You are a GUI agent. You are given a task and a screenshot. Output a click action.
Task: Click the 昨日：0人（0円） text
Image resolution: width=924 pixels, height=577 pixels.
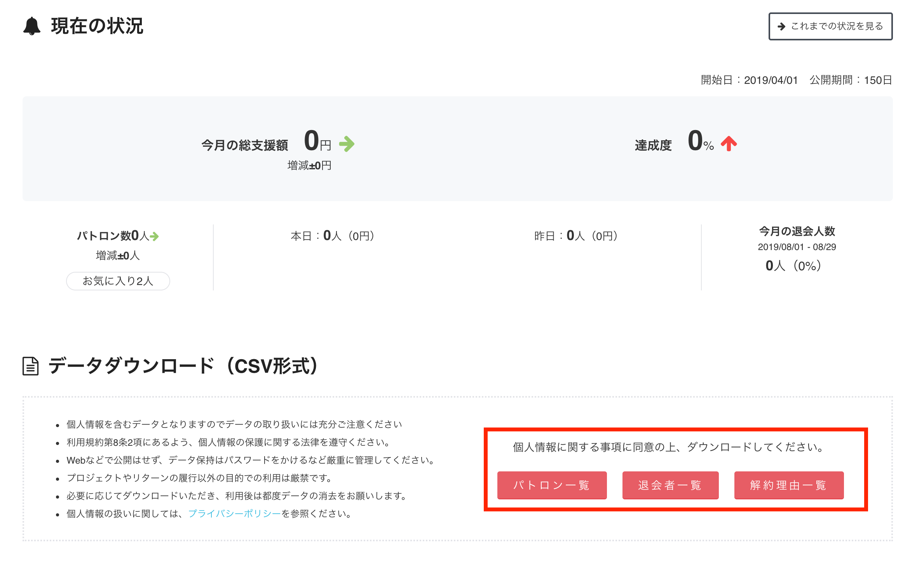[576, 236]
